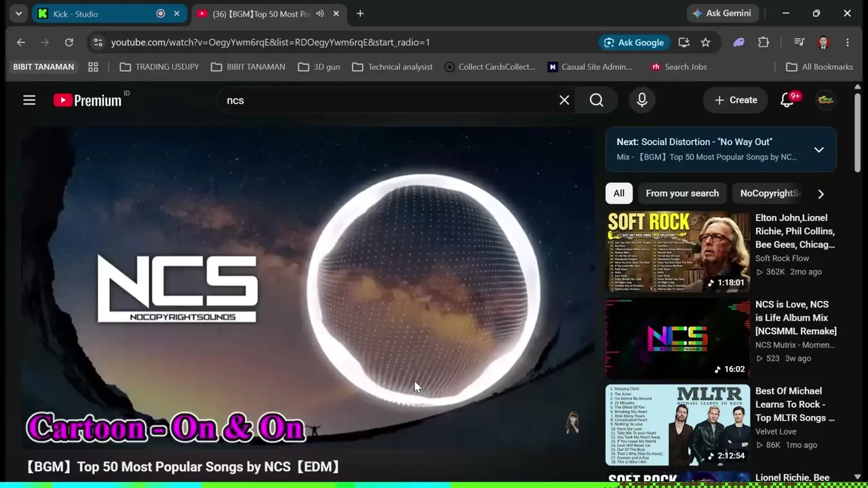868x488 pixels.
Task: Show more filter chips with right arrow
Action: (821, 194)
